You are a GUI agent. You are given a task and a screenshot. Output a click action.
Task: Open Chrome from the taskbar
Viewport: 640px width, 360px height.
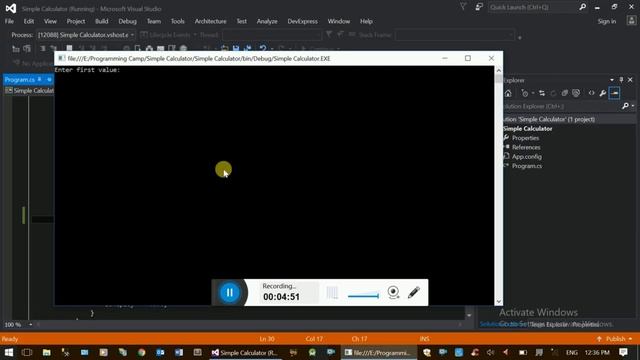coord(141,352)
